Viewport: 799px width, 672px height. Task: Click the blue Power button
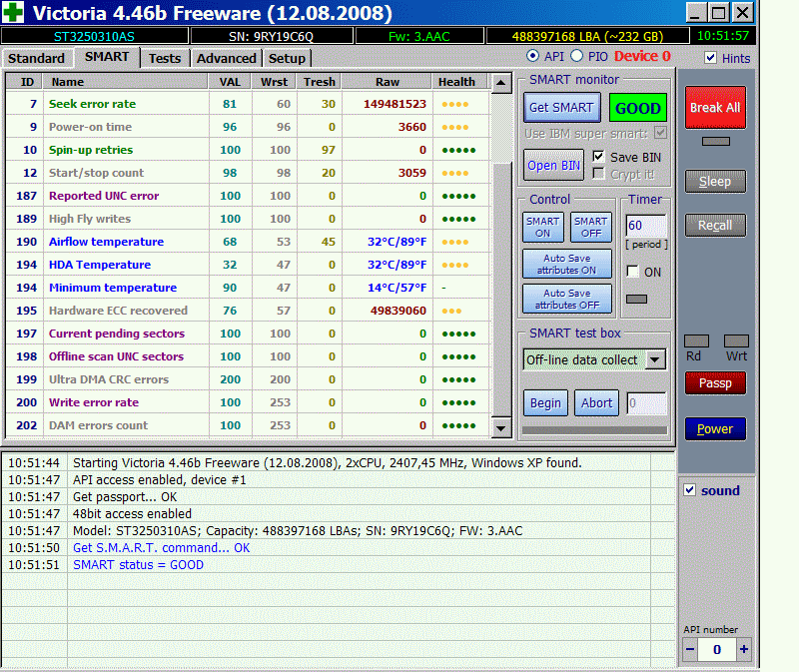coord(714,428)
